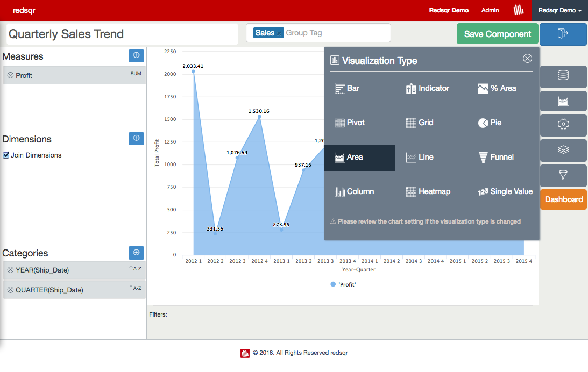Image resolution: width=588 pixels, height=372 pixels.
Task: Open the layers icon in sidebar
Action: [x=563, y=150]
